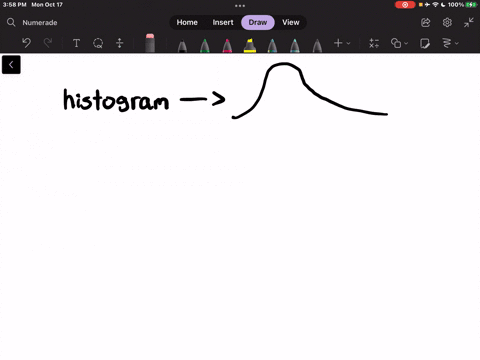Go back with the chevron button
The height and width of the screenshot is (360, 480).
coord(11,65)
